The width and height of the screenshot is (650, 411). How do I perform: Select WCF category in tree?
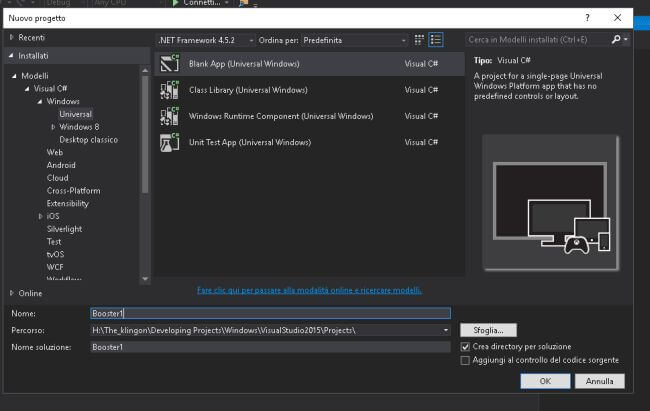point(55,267)
